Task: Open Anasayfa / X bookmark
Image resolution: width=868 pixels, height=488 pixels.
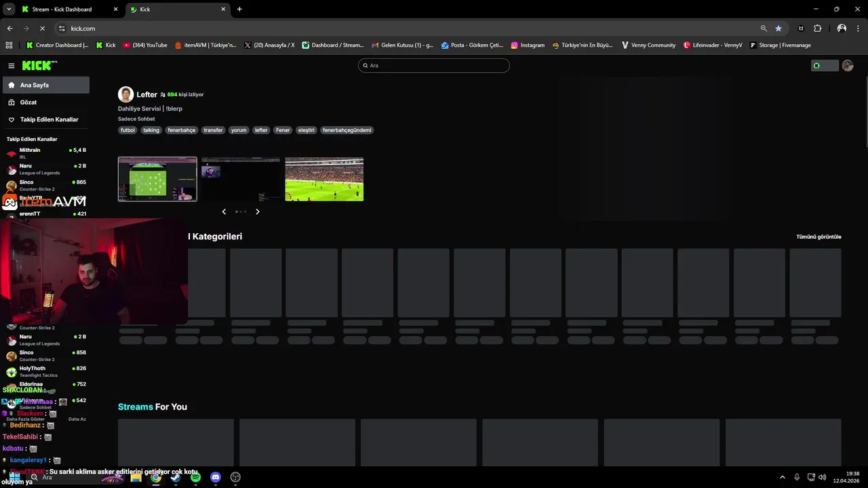Action: tap(269, 45)
